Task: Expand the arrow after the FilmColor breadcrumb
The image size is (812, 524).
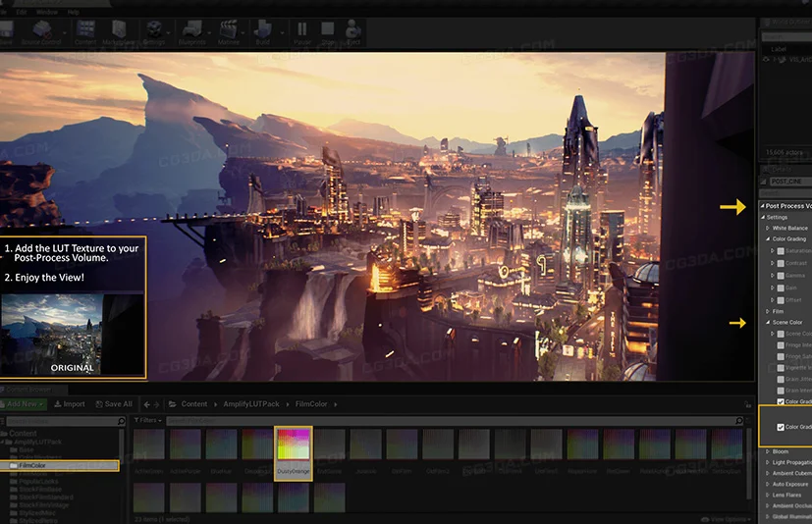Action: [336, 404]
